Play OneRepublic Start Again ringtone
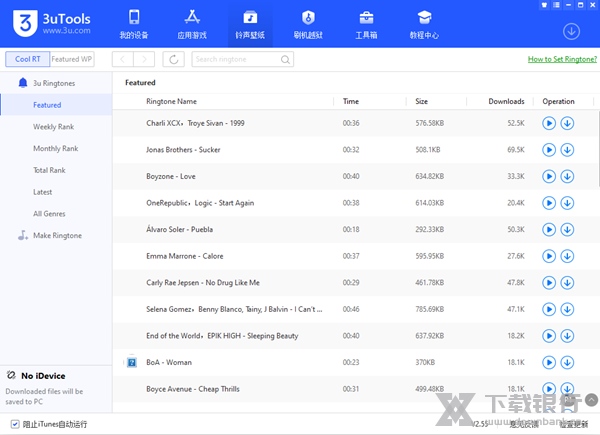 point(549,203)
